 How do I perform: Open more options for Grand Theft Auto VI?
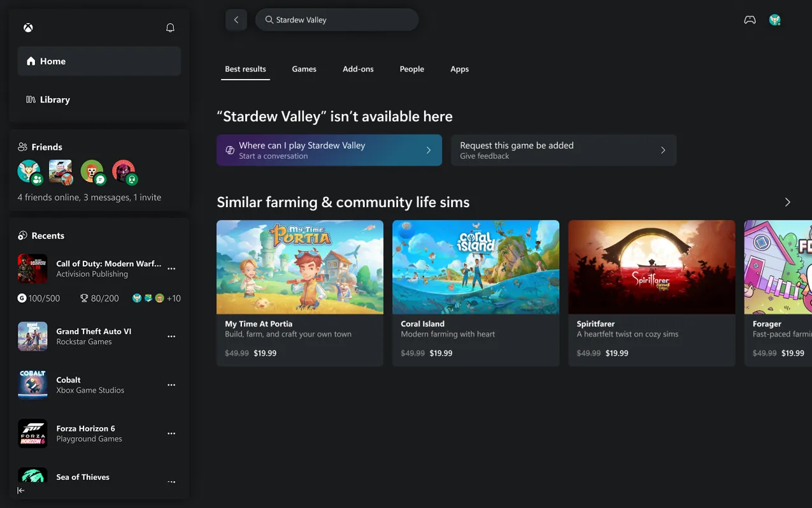[171, 337]
